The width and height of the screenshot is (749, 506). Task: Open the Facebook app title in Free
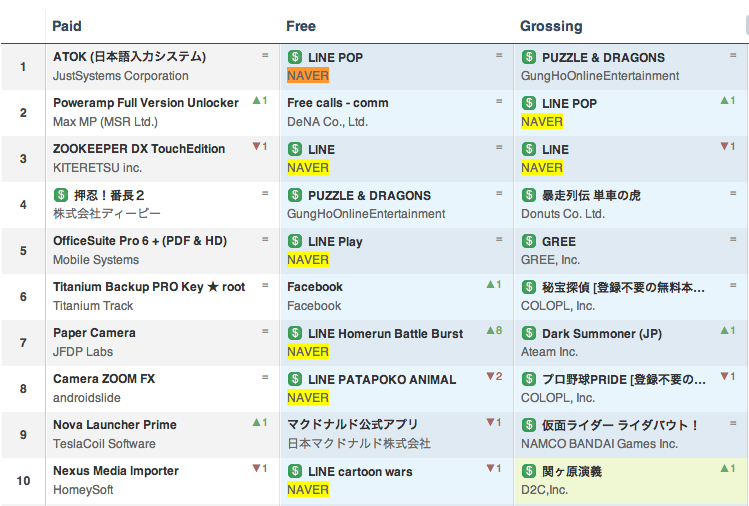tap(315, 287)
